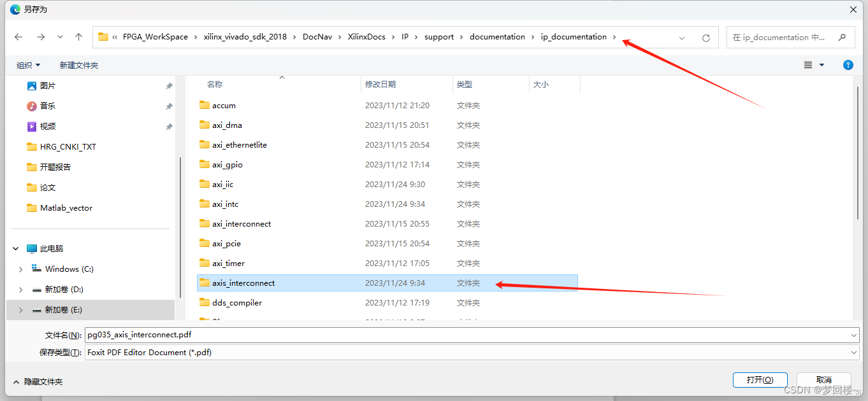Navigate to the support folder via breadcrumb

tap(440, 37)
